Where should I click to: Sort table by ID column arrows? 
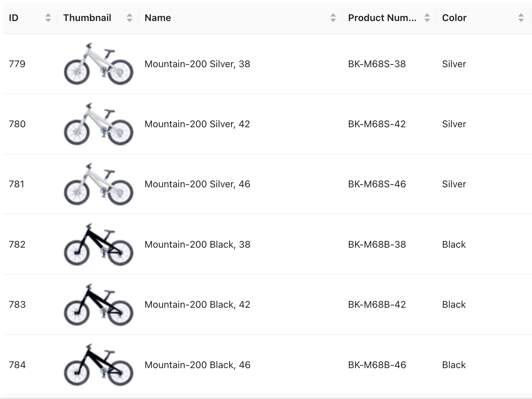click(x=48, y=18)
